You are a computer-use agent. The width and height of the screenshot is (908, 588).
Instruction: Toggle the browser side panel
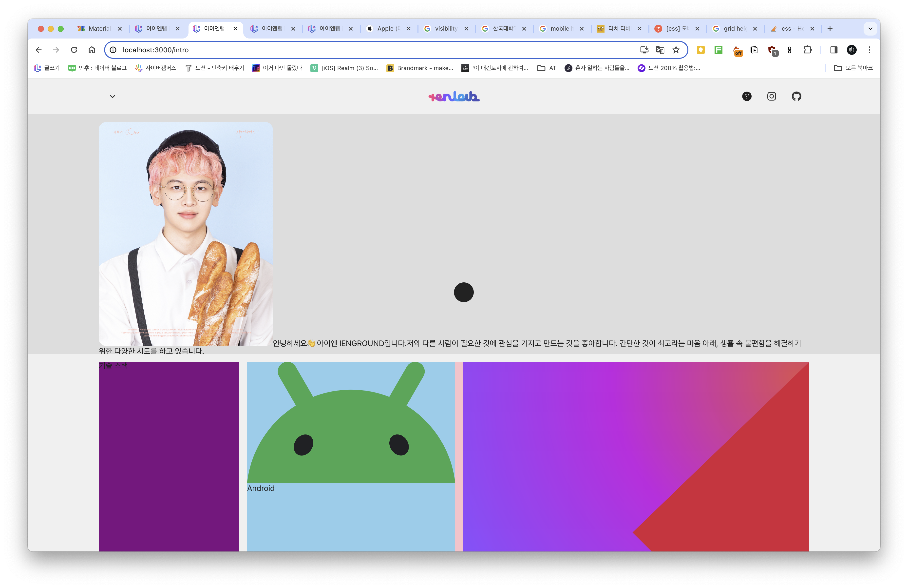coord(833,50)
